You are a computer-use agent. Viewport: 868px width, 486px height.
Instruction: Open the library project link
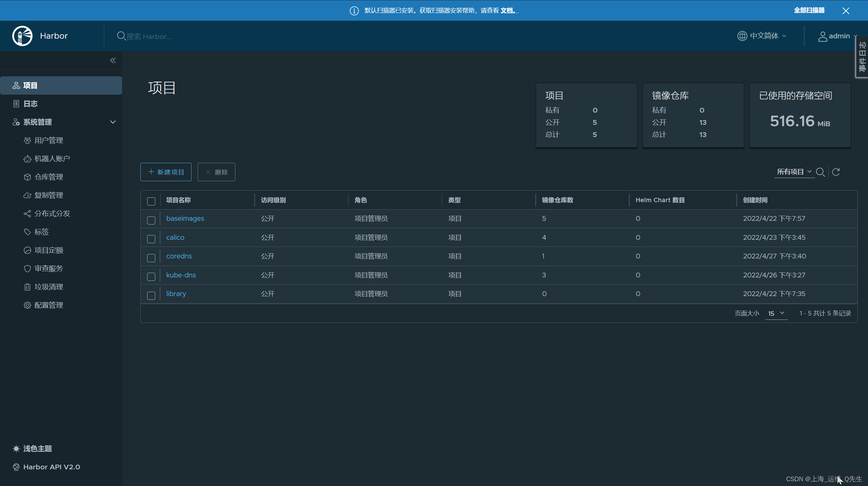tap(176, 294)
